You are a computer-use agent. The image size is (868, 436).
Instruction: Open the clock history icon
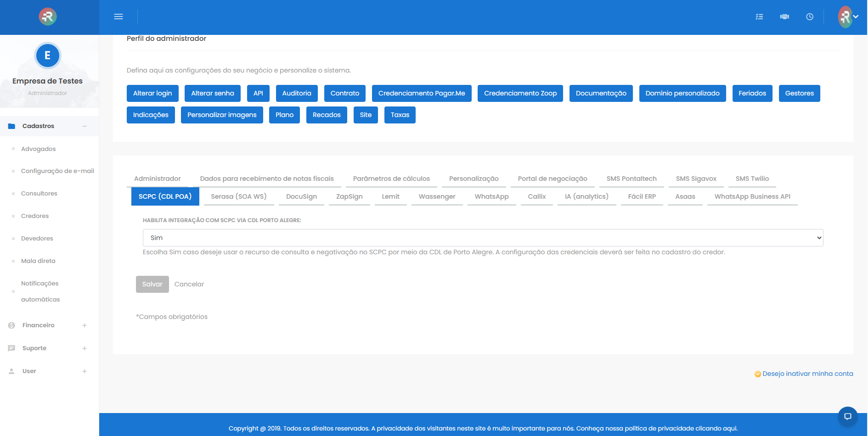point(810,17)
